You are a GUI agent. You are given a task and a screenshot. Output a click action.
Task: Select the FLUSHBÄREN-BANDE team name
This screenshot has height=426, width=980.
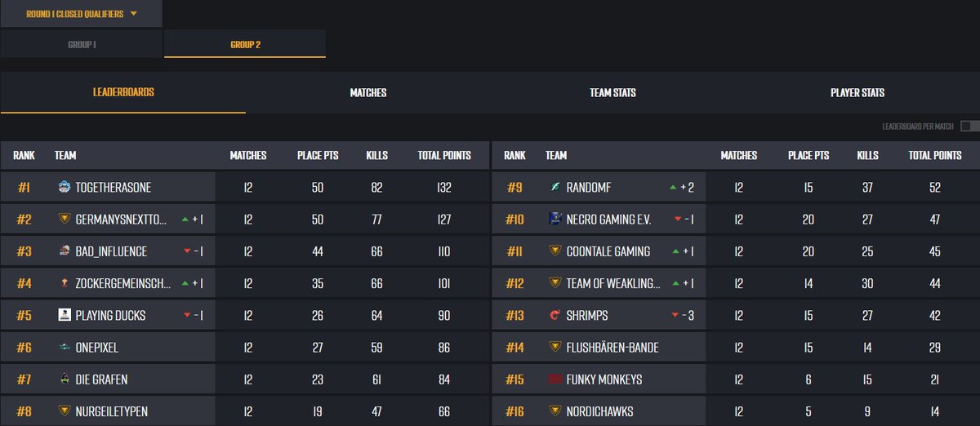point(612,347)
